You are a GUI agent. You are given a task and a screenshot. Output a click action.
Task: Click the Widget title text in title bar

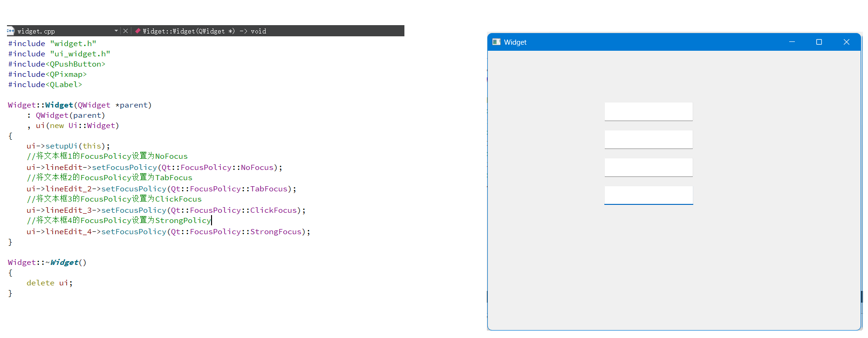coord(515,42)
